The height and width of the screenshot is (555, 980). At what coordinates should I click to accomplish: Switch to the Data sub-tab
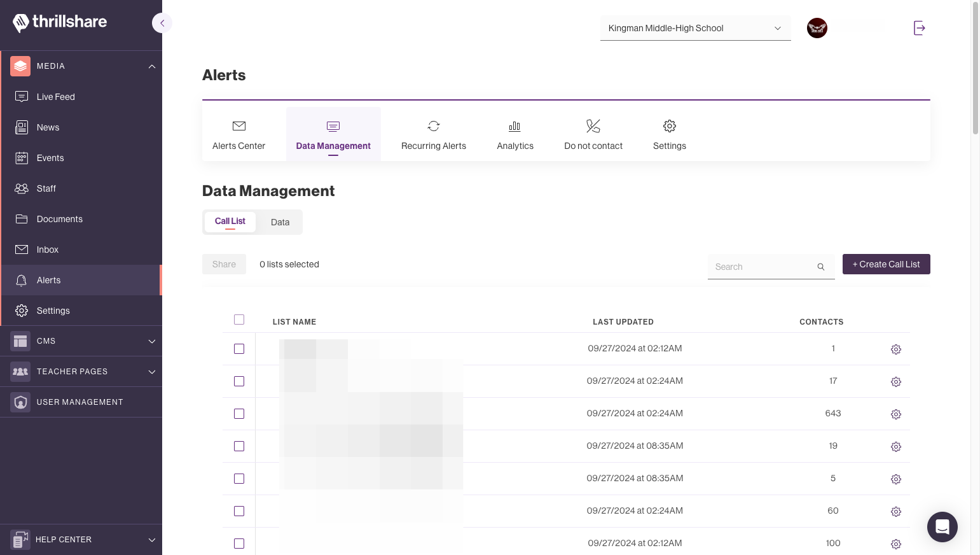(280, 222)
